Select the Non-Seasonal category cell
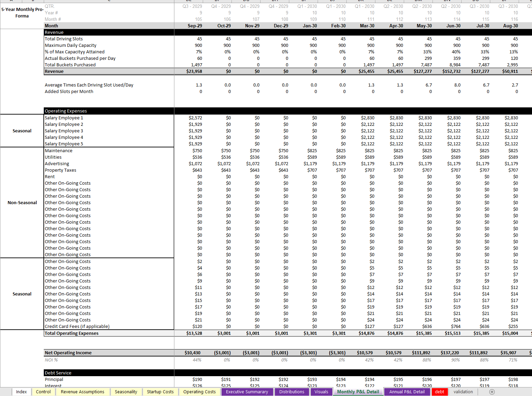Viewport: 532px width, 396px height. (x=22, y=202)
